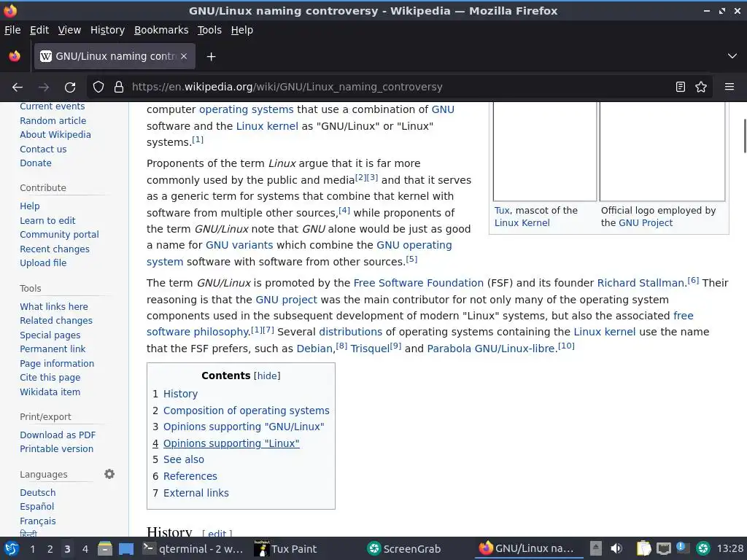Open the taskbar start menu icon

12,548
